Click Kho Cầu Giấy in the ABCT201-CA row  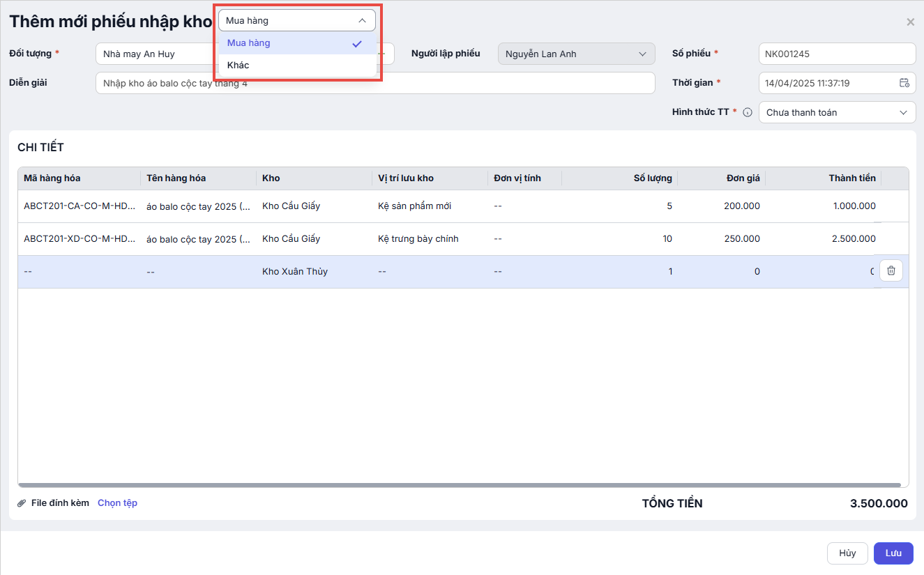tap(291, 206)
